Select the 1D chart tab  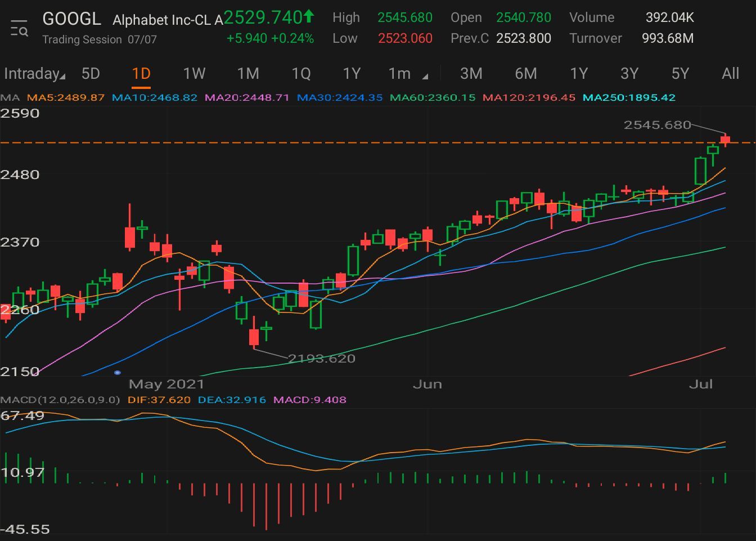tap(141, 74)
